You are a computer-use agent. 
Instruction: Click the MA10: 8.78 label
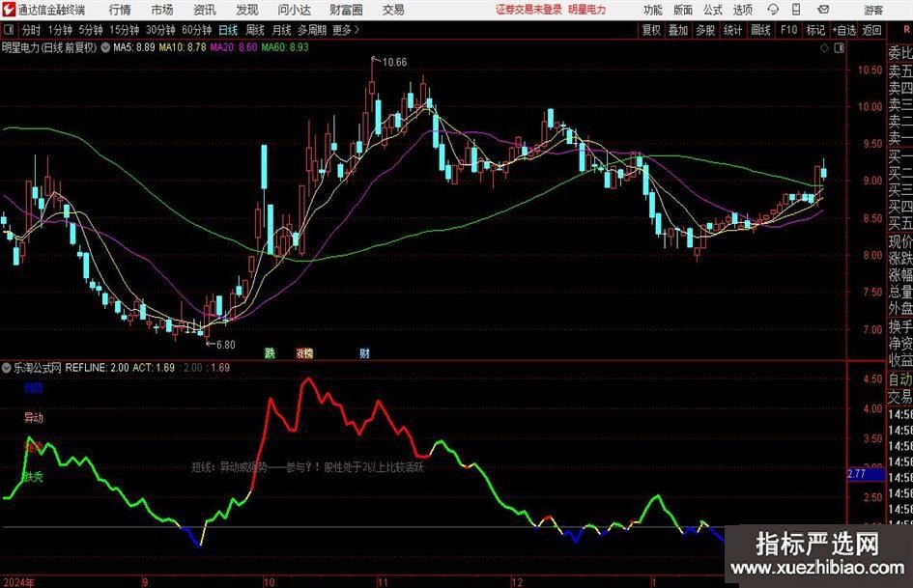[183, 47]
